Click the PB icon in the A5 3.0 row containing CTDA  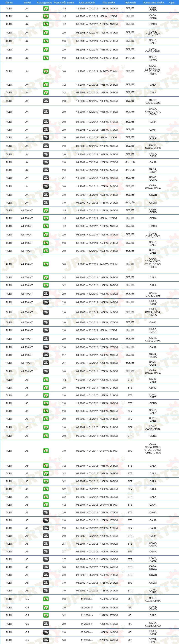pyautogui.click(x=46, y=451)
